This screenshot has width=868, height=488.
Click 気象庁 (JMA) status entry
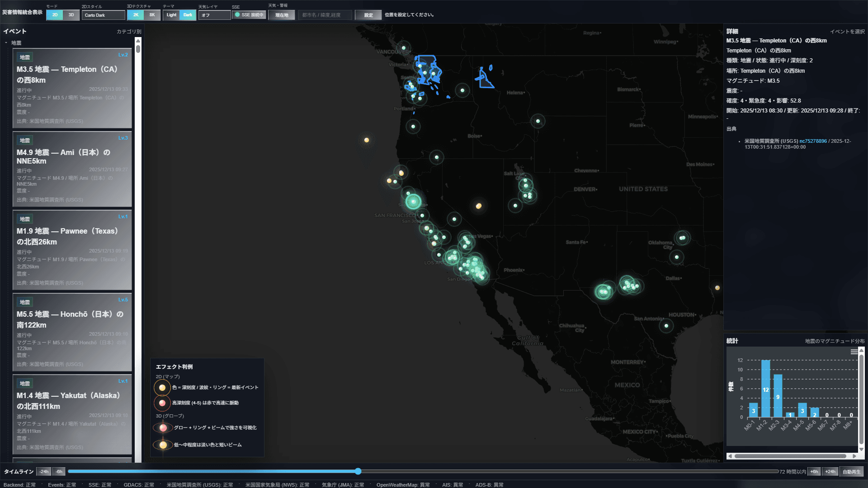343,485
